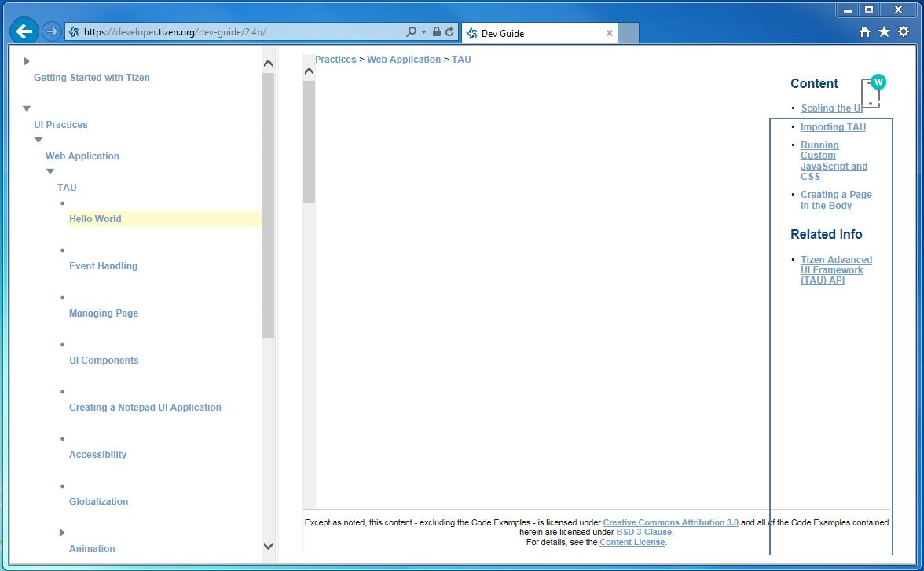Open Creative Commons Attribution 3.0 link
The width and height of the screenshot is (924, 571).
coord(670,522)
